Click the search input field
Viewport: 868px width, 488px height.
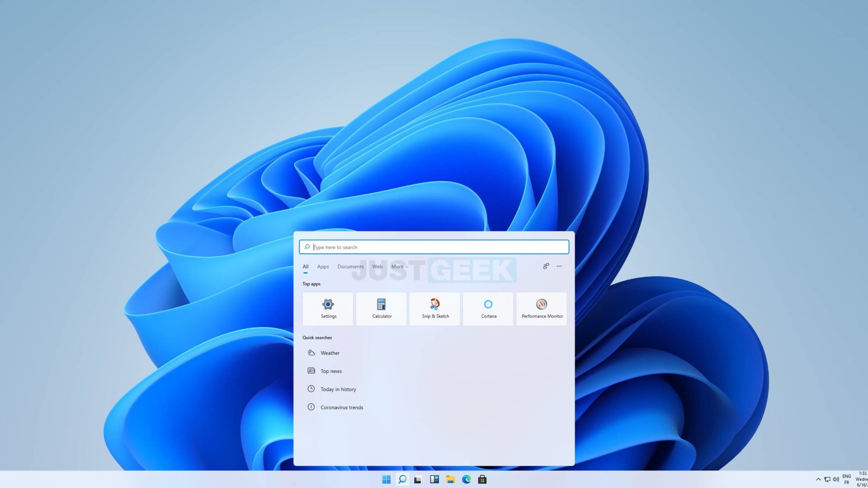click(434, 247)
